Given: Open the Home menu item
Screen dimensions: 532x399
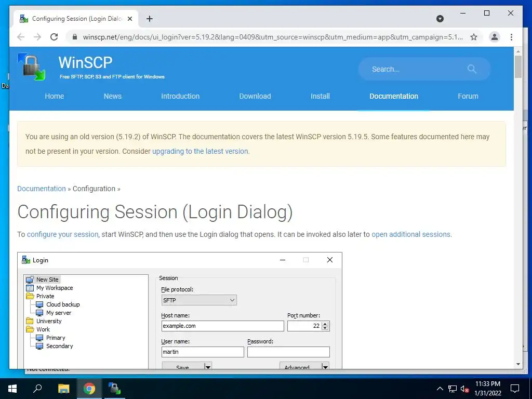Looking at the screenshot, I should pos(54,96).
